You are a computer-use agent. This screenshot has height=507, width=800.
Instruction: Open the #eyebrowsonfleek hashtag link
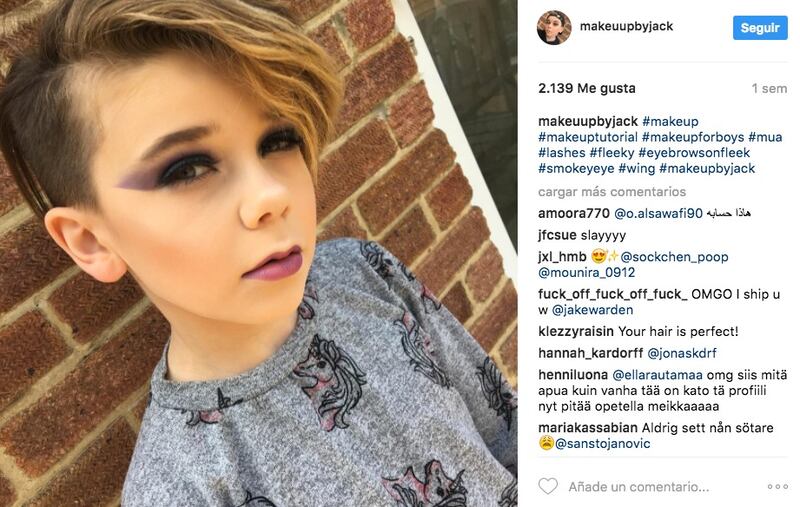(x=694, y=153)
